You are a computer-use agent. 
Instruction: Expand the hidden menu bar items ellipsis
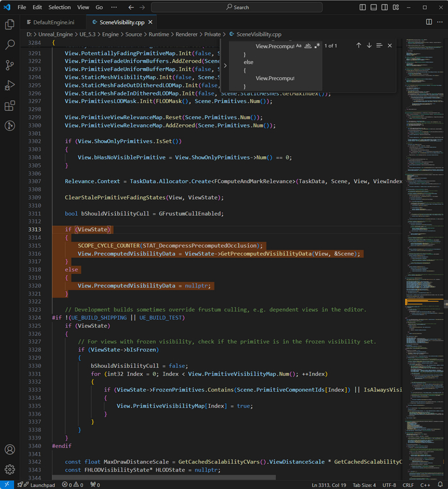[113, 7]
